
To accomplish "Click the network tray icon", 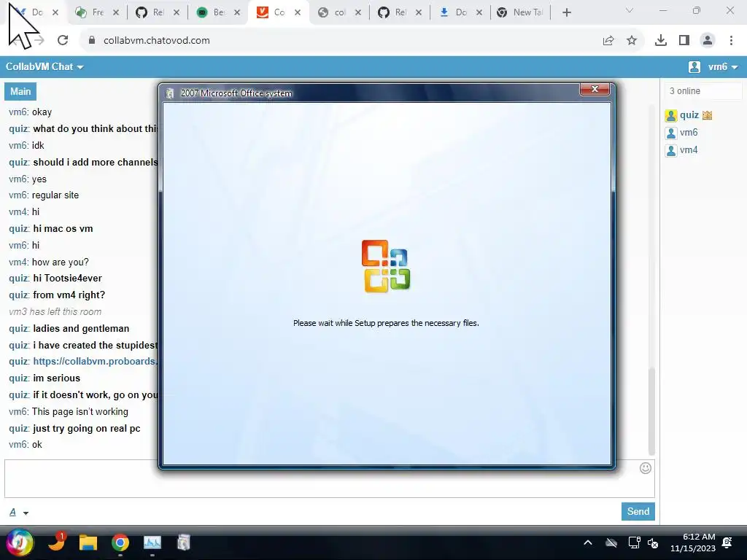I will pyautogui.click(x=634, y=542).
